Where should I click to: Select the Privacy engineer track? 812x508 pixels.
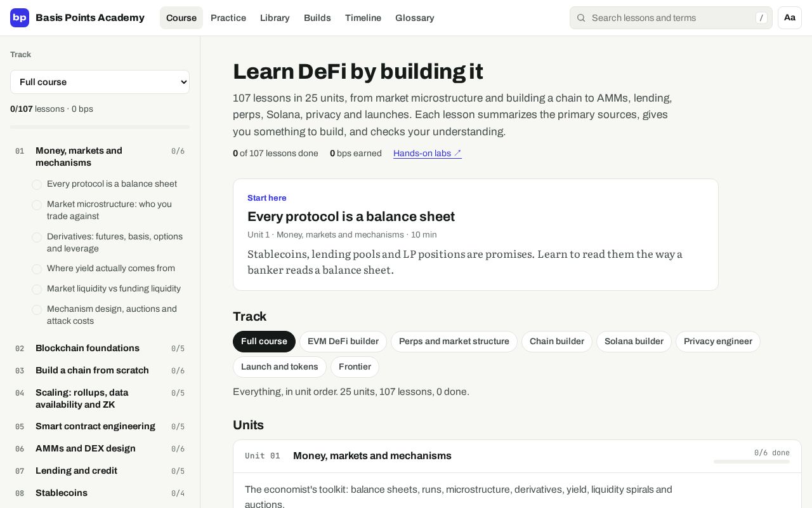point(718,342)
